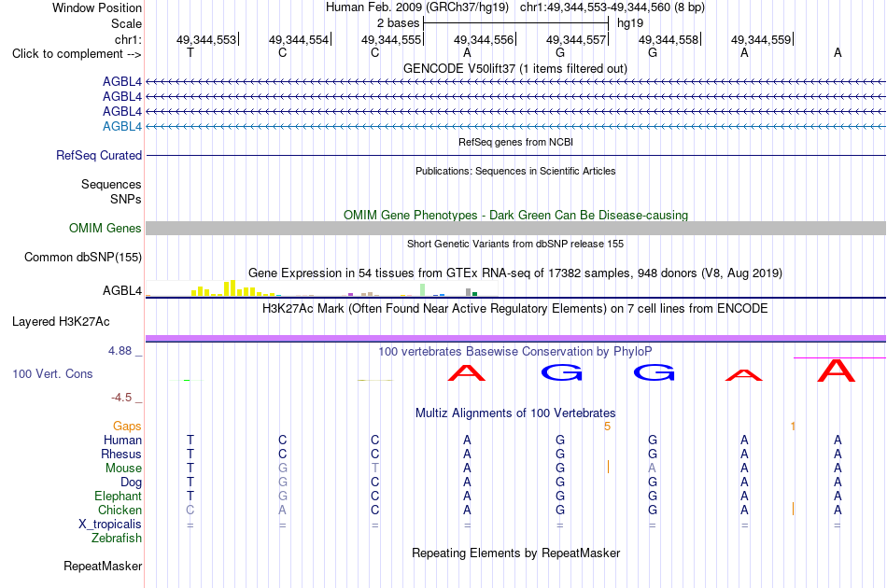This screenshot has width=887, height=588.
Task: Click the 'OMIM Gene Phenotypes' green title
Action: coord(515,215)
